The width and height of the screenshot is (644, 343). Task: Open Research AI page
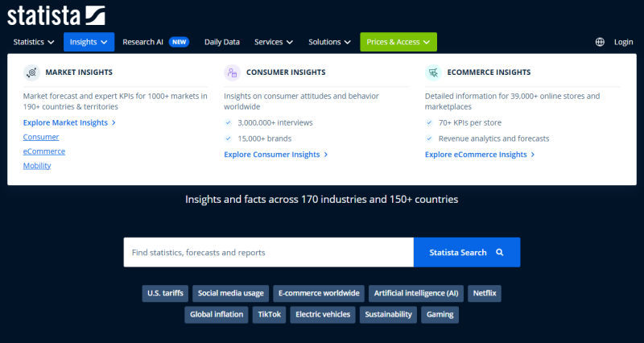click(143, 42)
